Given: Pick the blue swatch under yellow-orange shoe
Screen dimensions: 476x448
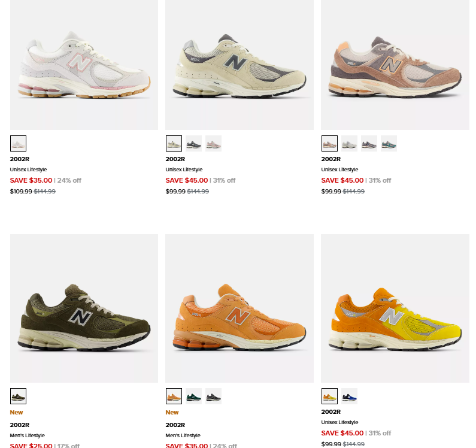Looking at the screenshot, I should click(349, 396).
